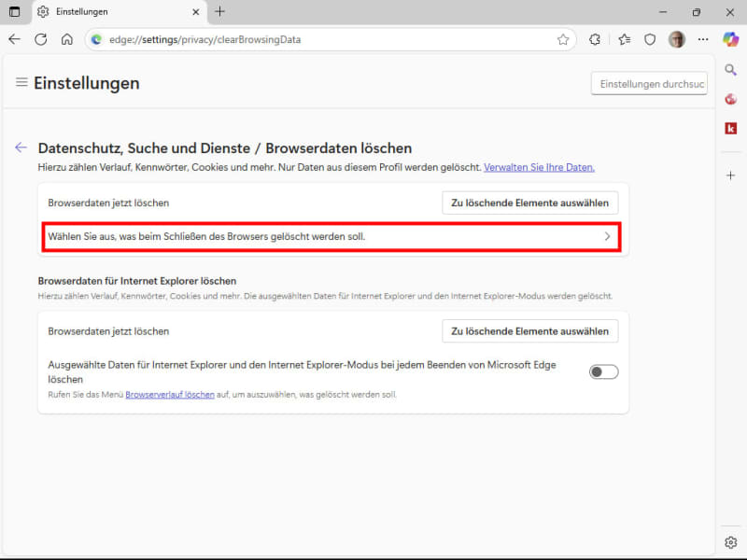Viewport: 747px width, 560px height.
Task: Open sidebar settings gear at bottom
Action: point(731,542)
